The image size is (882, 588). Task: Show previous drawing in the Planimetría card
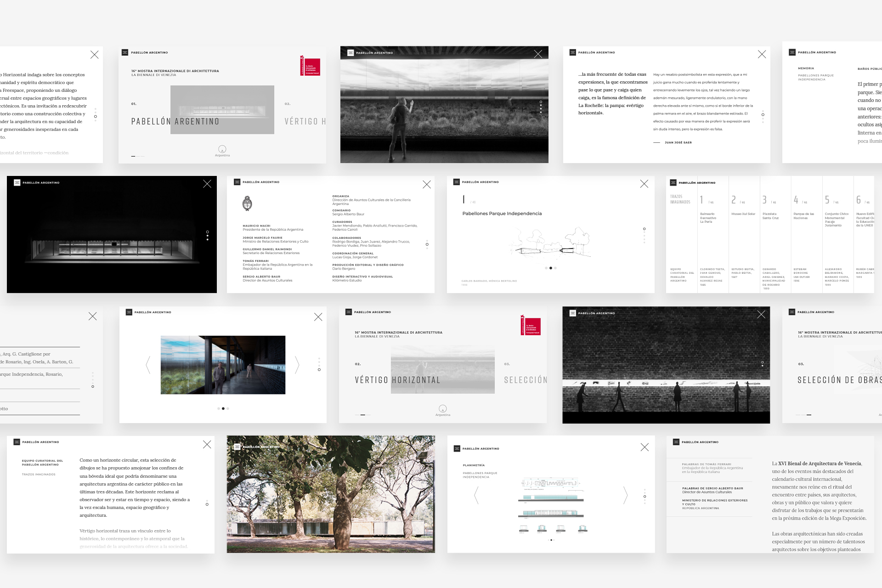[x=476, y=495]
